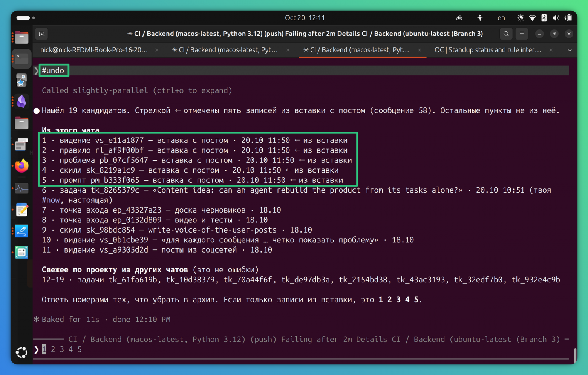
Task: Open the clock 'Oct 20 12:11' calendar
Action: click(x=305, y=18)
